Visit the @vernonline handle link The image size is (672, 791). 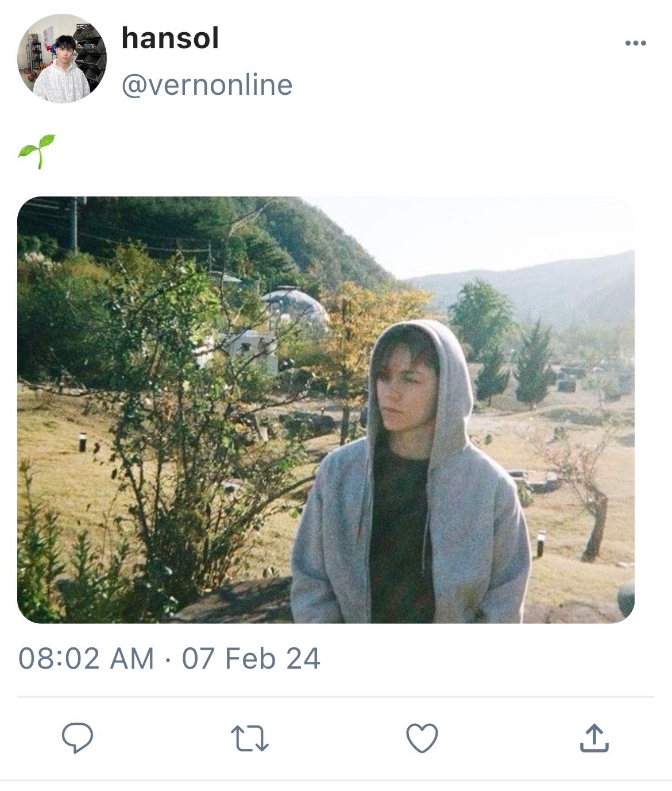click(x=207, y=84)
